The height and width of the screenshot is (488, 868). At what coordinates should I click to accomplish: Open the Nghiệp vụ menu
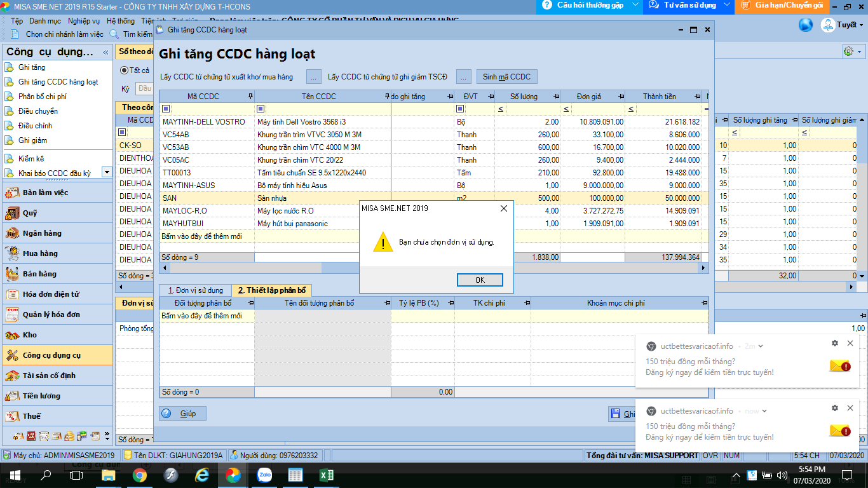click(84, 21)
